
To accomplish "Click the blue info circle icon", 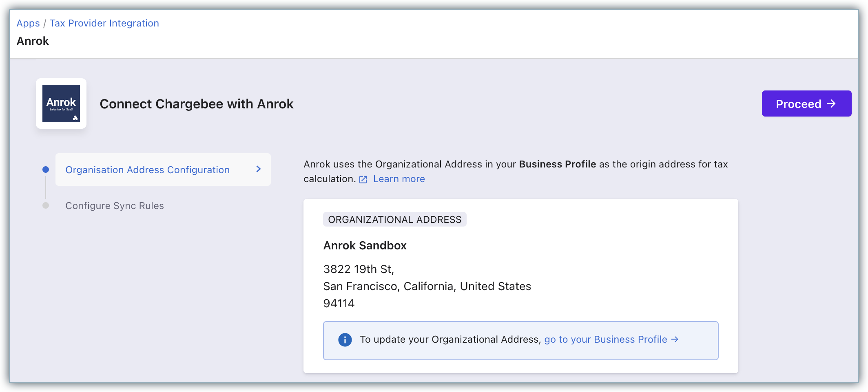I will pyautogui.click(x=345, y=340).
